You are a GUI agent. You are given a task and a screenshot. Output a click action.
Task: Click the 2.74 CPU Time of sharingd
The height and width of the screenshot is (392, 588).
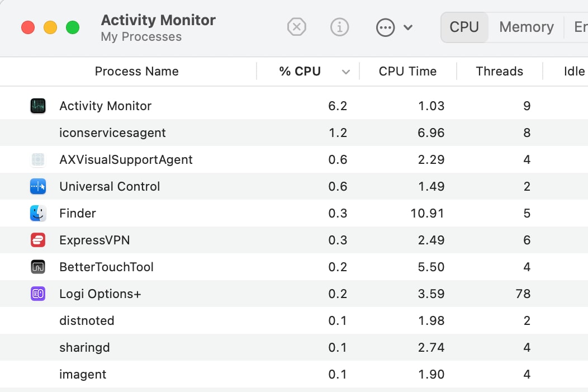pos(431,347)
